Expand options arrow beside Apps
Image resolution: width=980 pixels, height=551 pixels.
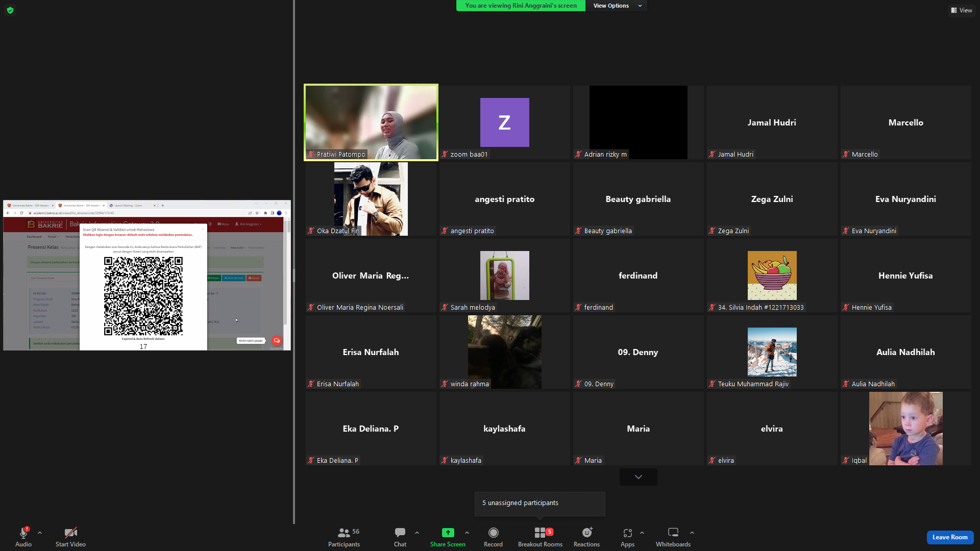642,533
